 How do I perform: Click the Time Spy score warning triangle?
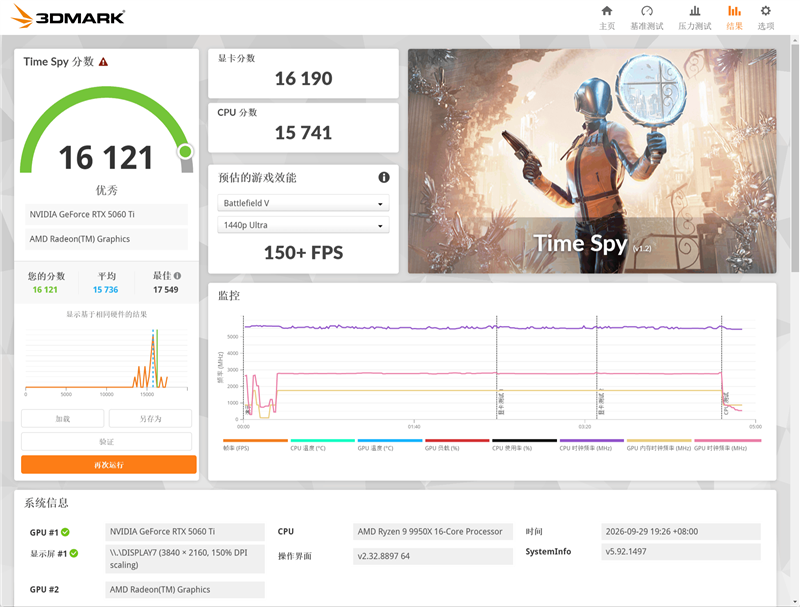(x=104, y=62)
